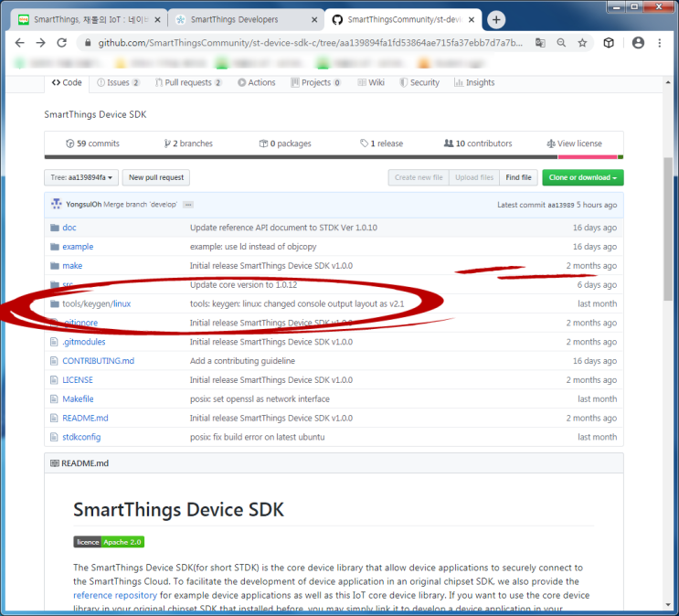Screen dimensions: 679x616
Task: Open CONTRIBUTING.md file
Action: click(x=99, y=361)
